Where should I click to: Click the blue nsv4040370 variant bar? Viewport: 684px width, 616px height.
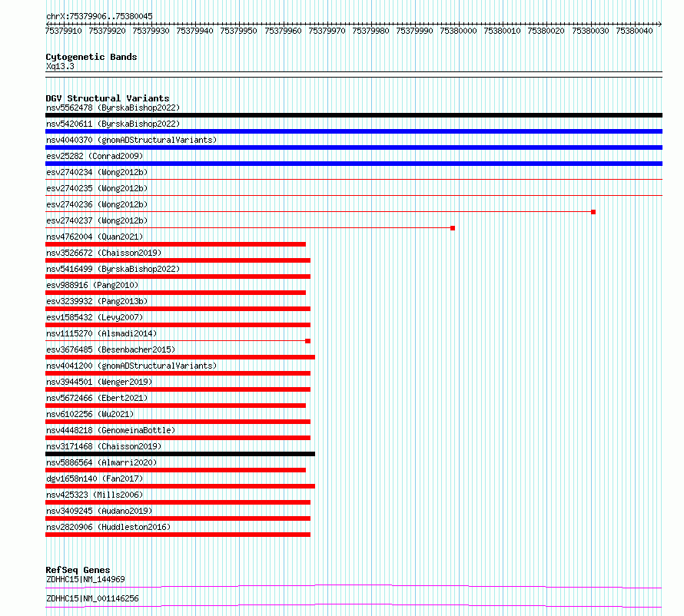point(354,147)
